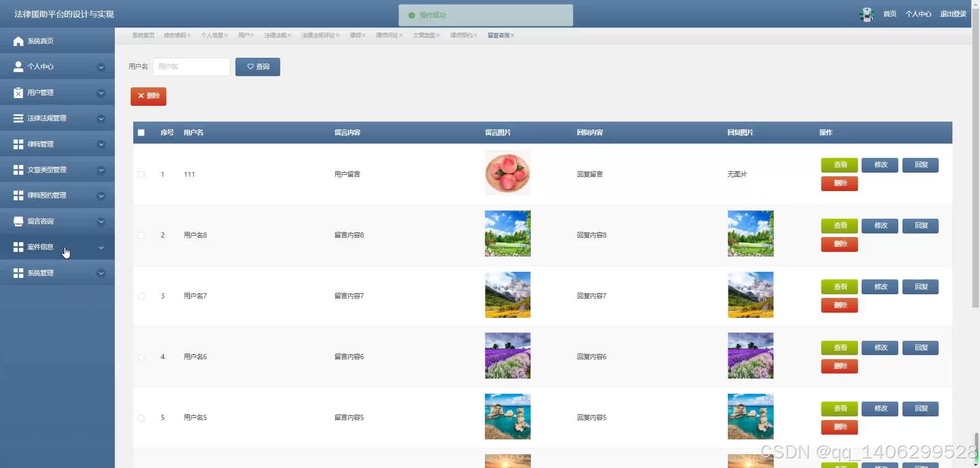Expand the 法律法规管理 menu chevron
Screen dimensions: 980x468
[x=101, y=119]
